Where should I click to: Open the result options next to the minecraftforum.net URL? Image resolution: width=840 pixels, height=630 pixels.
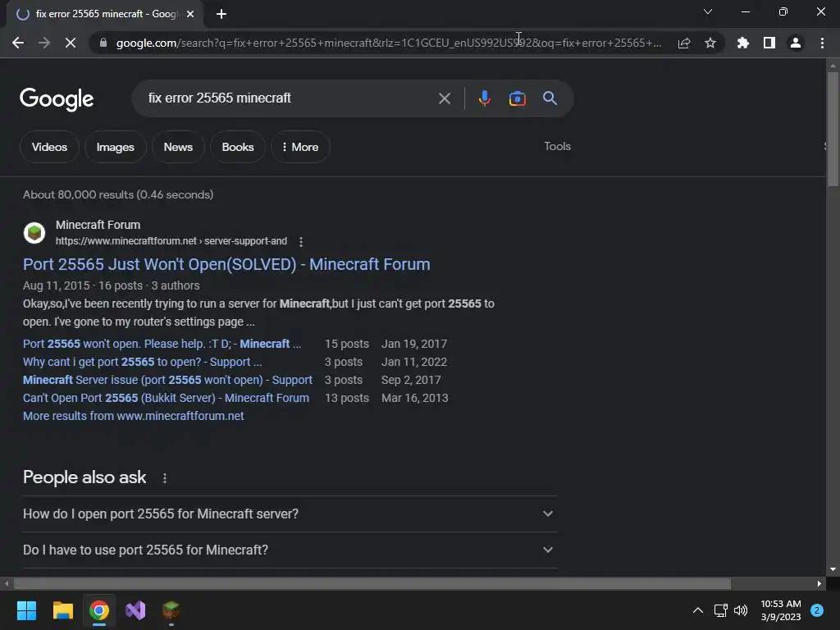[x=301, y=242]
